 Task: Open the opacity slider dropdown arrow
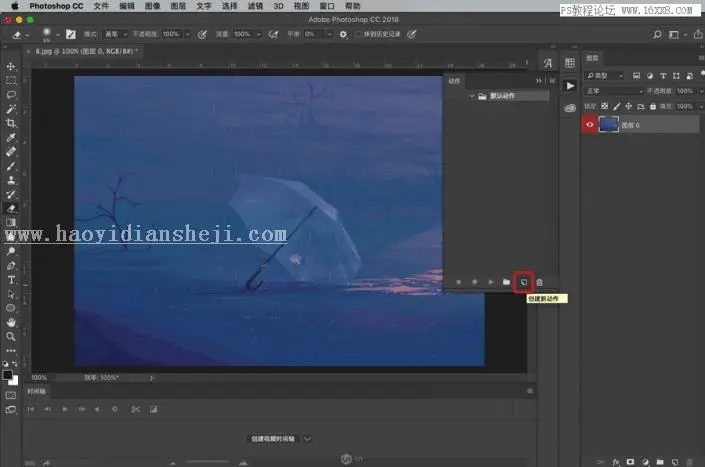point(187,34)
